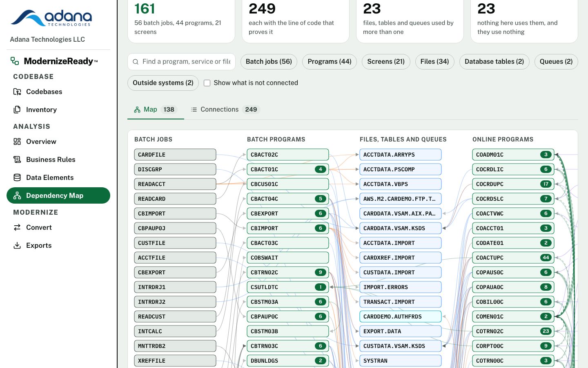Screen dimensions: 588x368
Task: Click the CARDDEMO.AUTHFRDS table node
Action: pyautogui.click(x=401, y=316)
